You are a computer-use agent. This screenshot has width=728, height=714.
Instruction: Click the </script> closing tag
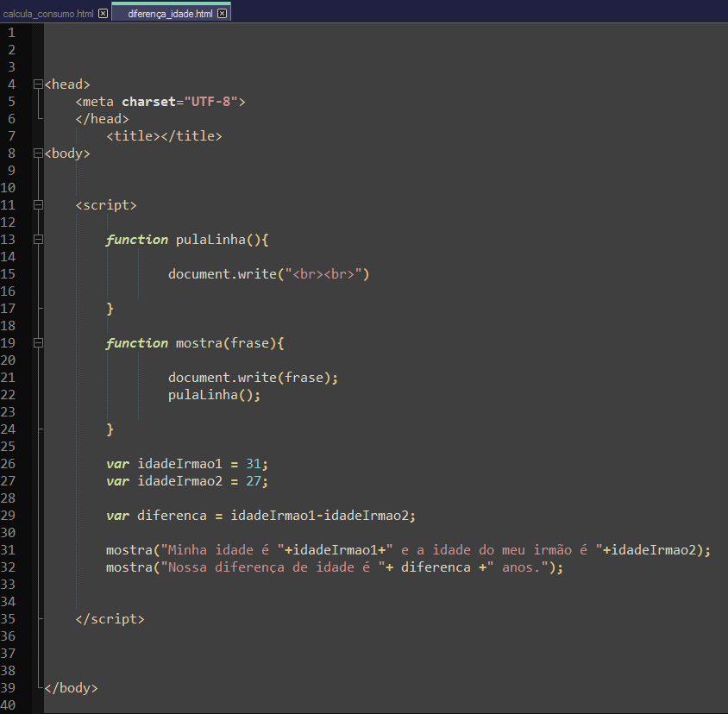tap(110, 619)
